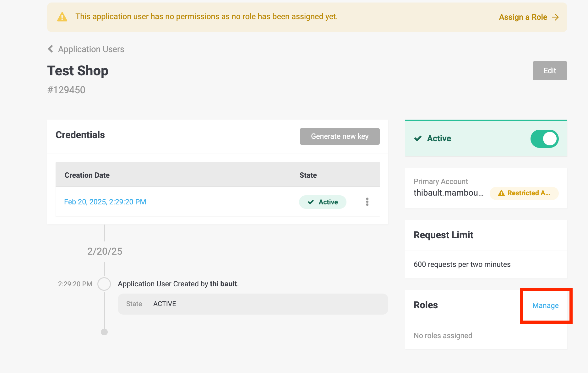This screenshot has width=588, height=373.
Task: Click Manage in the Roles section
Action: (545, 305)
